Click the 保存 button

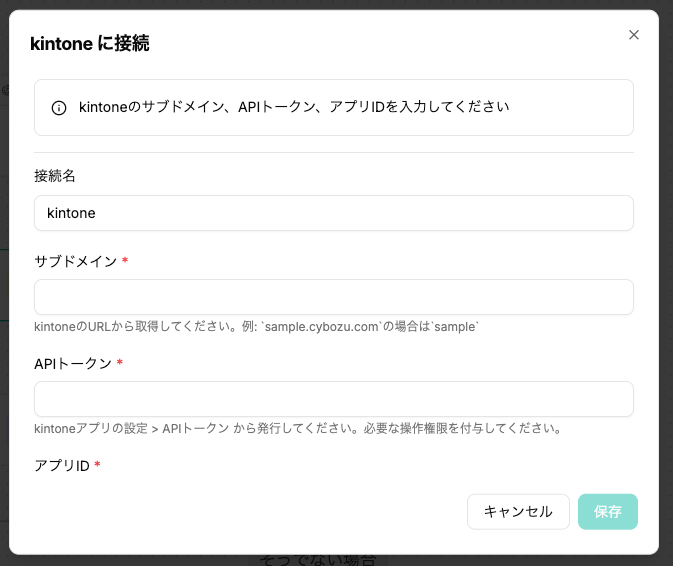pos(607,511)
